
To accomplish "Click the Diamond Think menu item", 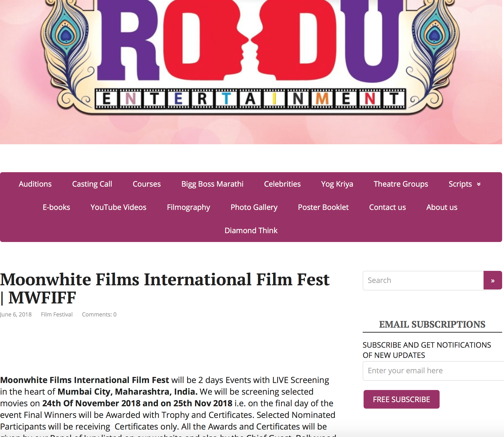I will tap(251, 230).
